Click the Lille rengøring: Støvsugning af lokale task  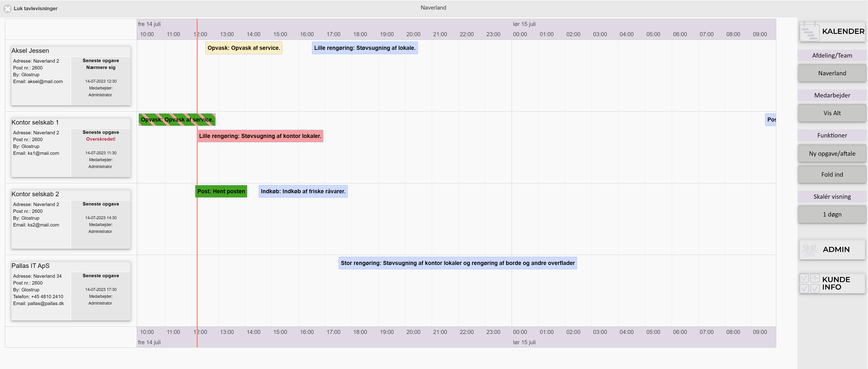tap(365, 48)
